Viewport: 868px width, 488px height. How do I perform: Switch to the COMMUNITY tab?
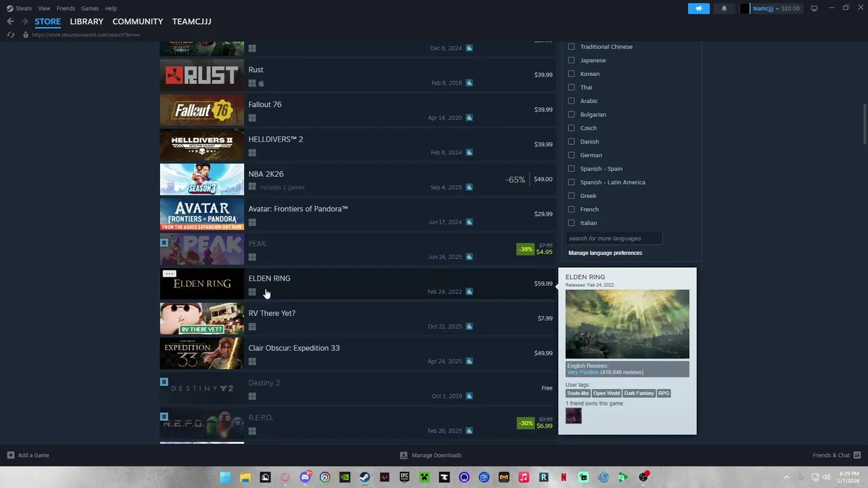coord(138,22)
